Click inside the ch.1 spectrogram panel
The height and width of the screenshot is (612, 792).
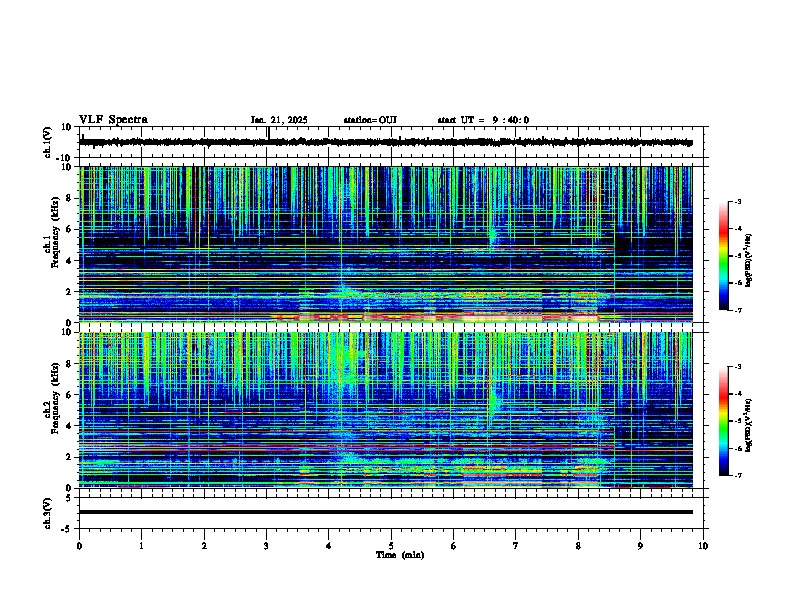(385, 244)
